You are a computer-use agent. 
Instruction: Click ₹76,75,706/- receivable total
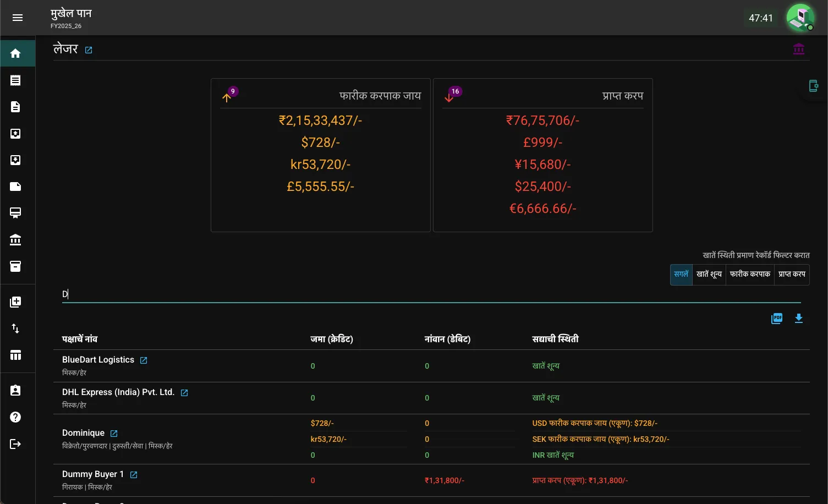[x=543, y=120]
